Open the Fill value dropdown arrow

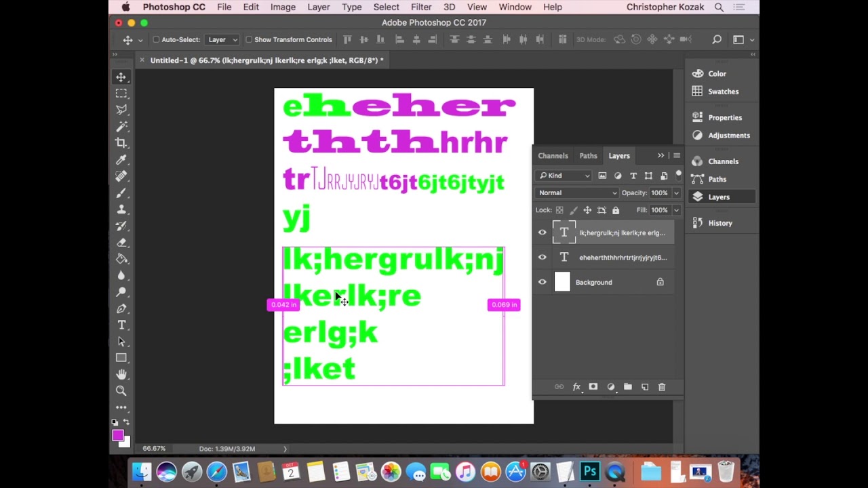pyautogui.click(x=676, y=210)
